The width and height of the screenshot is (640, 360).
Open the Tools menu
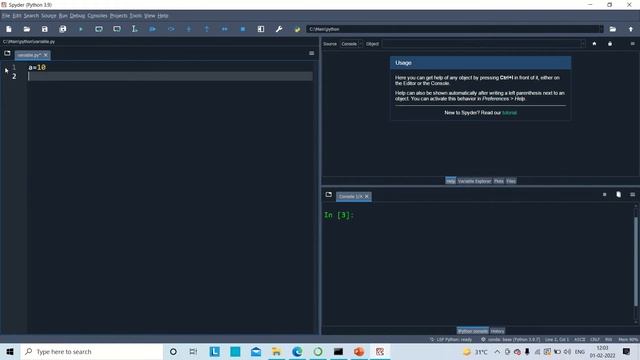tap(136, 16)
